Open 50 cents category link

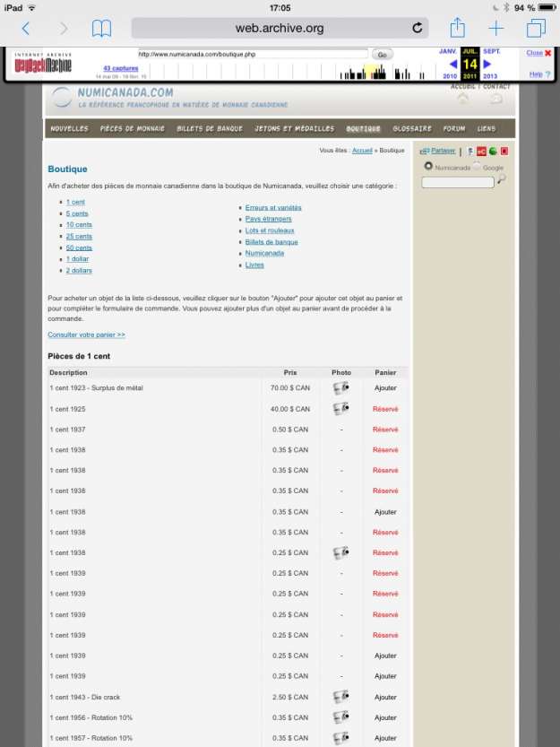(x=79, y=248)
